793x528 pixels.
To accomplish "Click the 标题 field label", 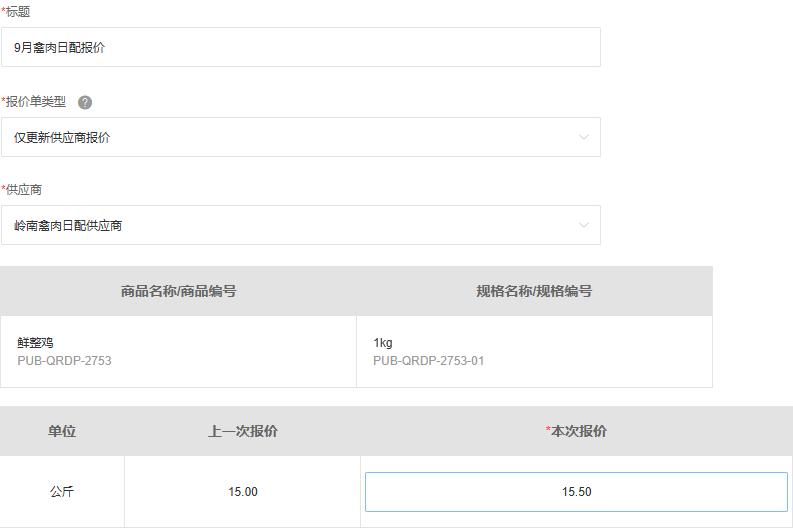I will (16, 12).
